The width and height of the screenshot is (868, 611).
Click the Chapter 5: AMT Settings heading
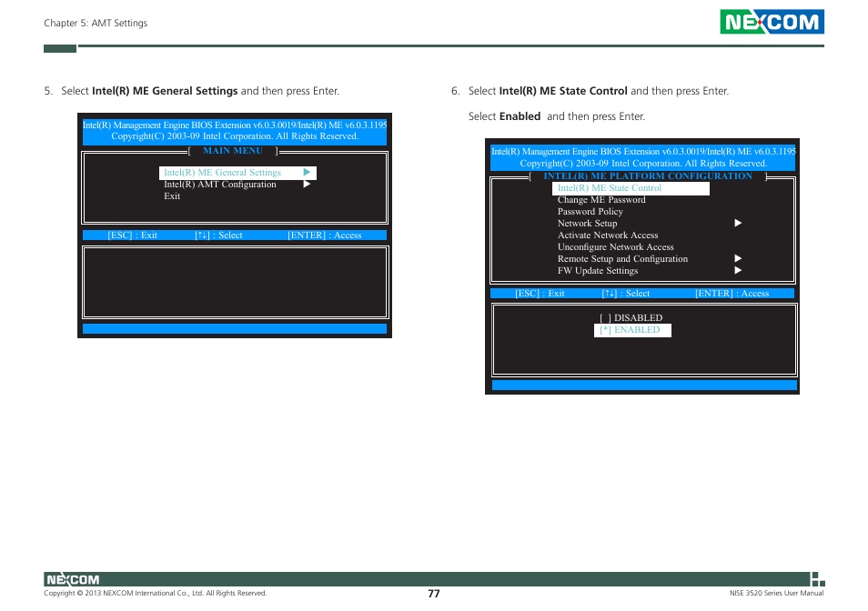click(x=96, y=23)
